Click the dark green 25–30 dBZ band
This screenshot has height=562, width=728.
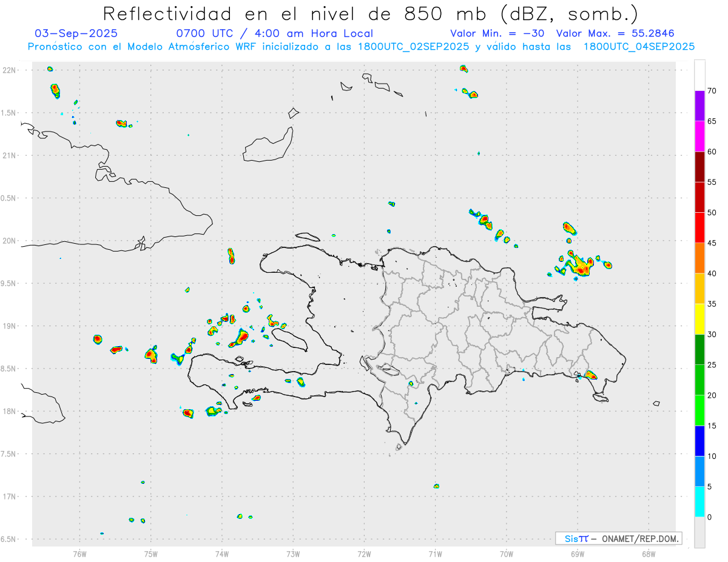tap(699, 350)
